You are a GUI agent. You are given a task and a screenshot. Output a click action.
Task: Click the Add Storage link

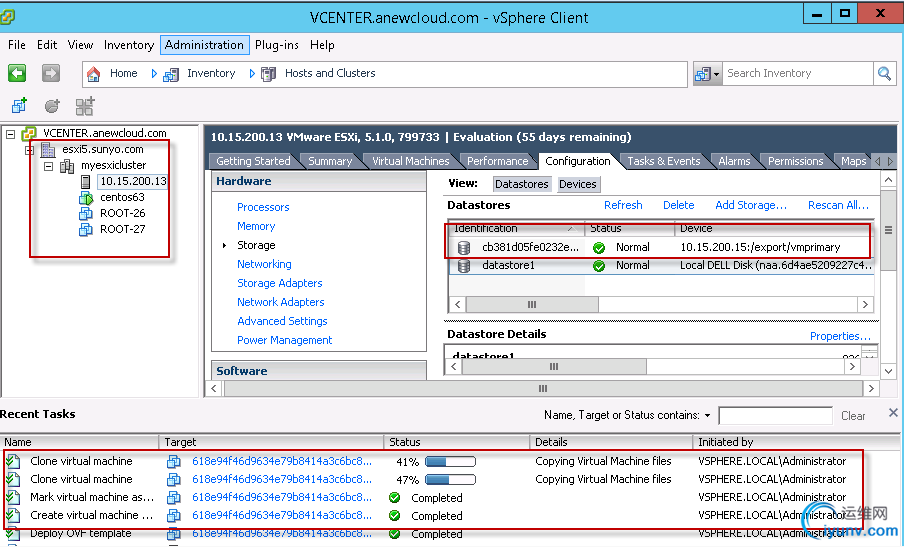coord(750,205)
